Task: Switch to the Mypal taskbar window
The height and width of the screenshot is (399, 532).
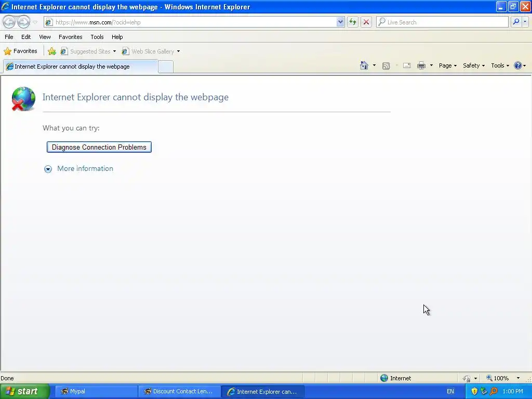Action: (x=96, y=391)
